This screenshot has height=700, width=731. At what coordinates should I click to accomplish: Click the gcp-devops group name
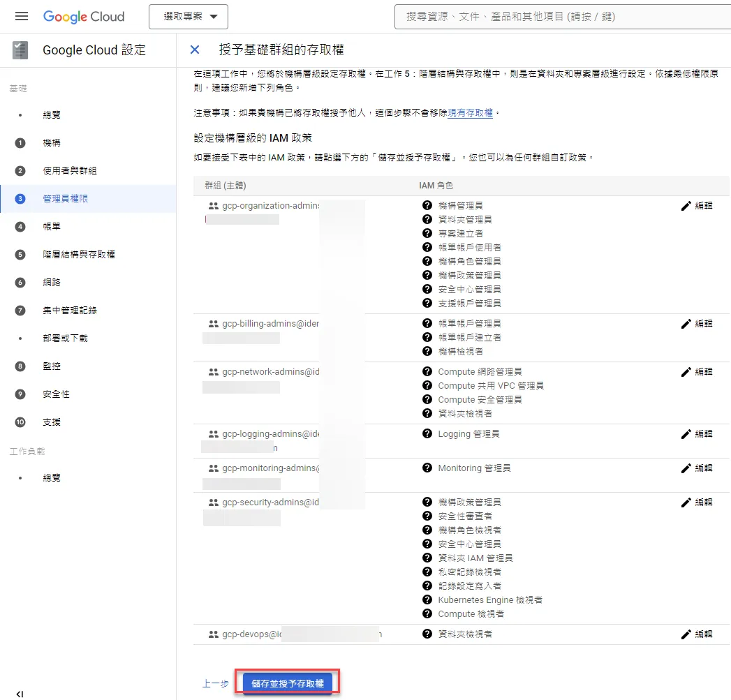[252, 634]
